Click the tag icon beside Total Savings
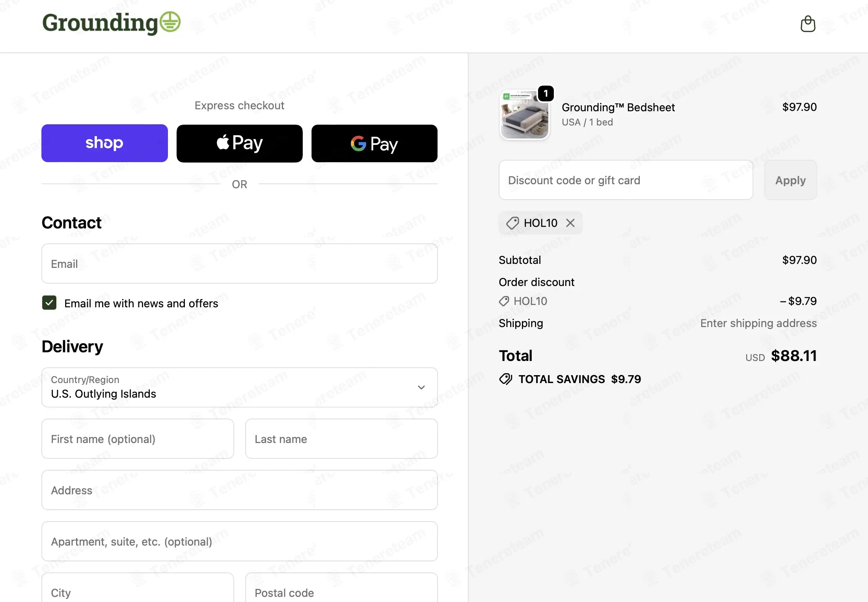This screenshot has height=602, width=868. (x=506, y=379)
